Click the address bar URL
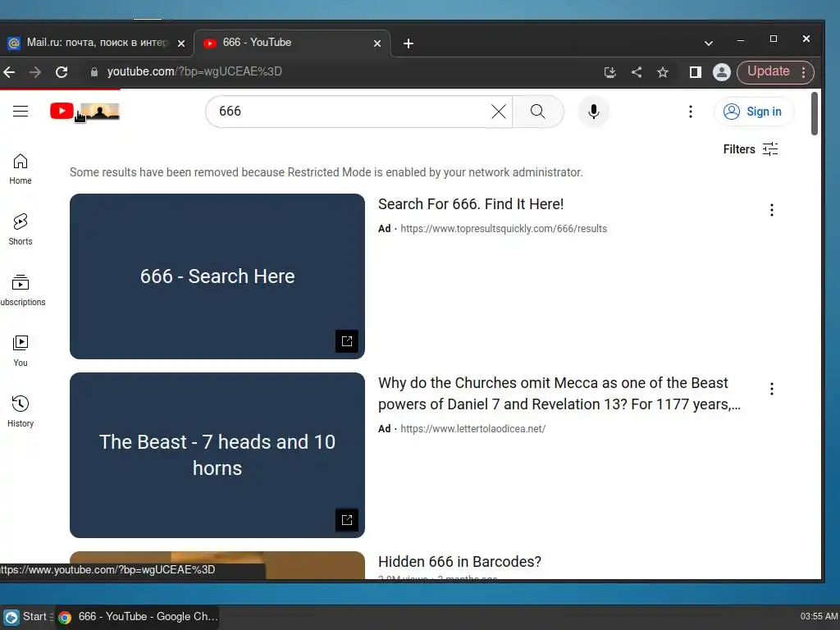840x630 pixels. (x=194, y=72)
